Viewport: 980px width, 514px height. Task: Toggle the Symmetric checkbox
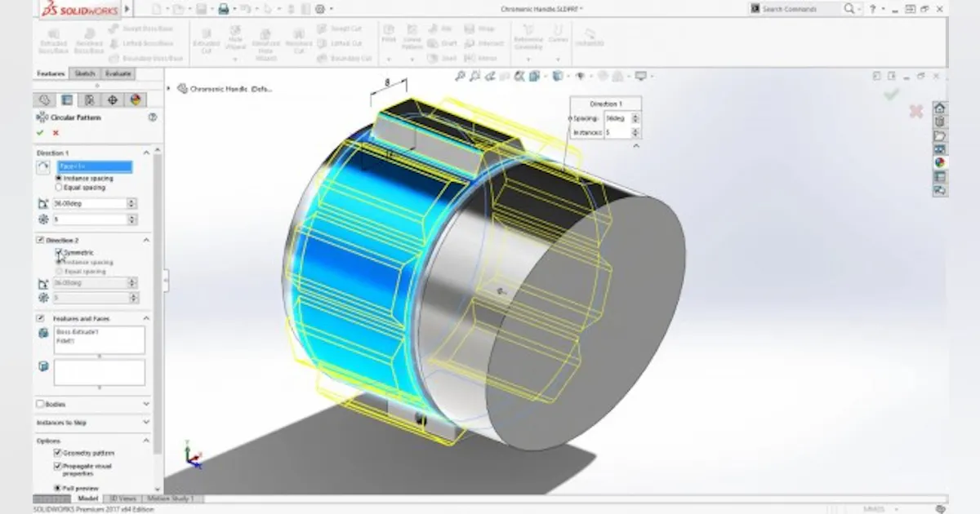(x=58, y=253)
